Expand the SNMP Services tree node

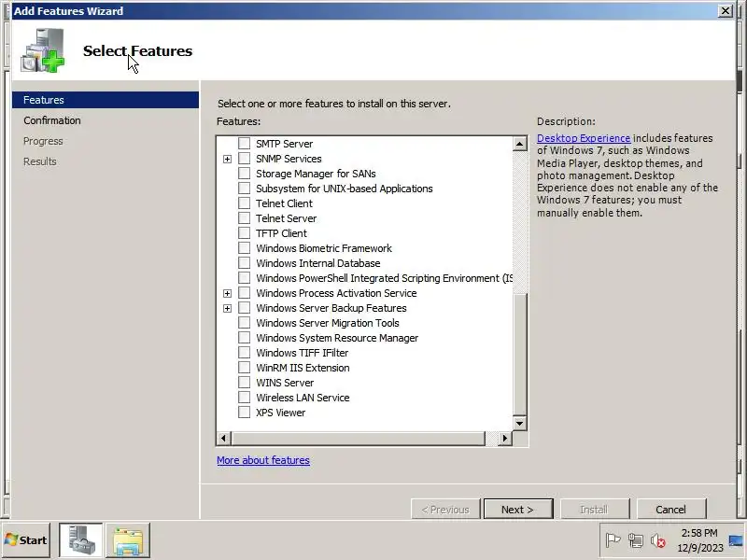(227, 159)
